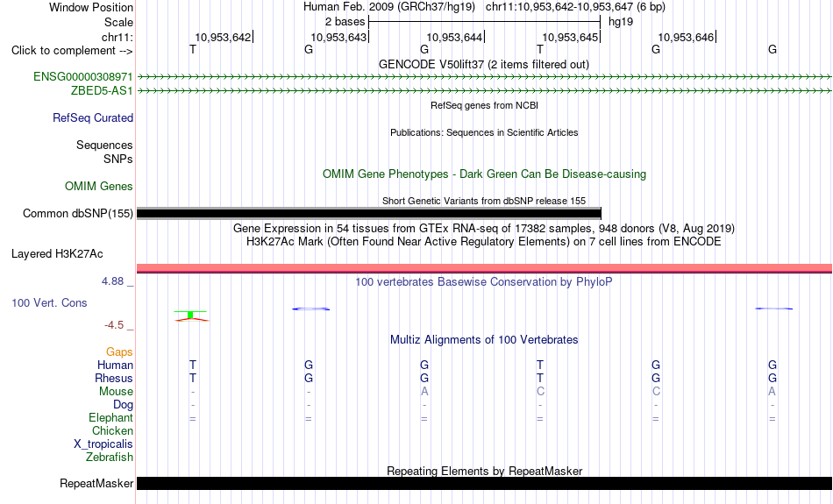
Task: Click the green-red PhyloP conservation bar
Action: click(191, 316)
